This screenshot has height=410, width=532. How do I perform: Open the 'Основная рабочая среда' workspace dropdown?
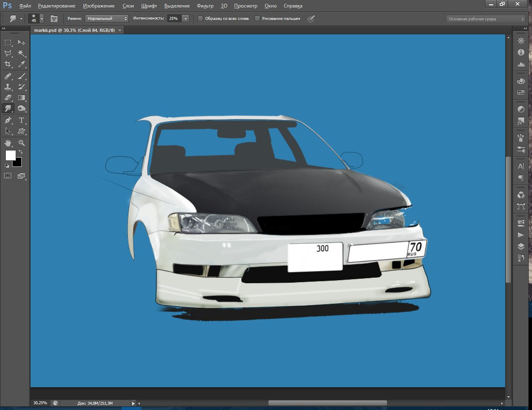click(486, 19)
